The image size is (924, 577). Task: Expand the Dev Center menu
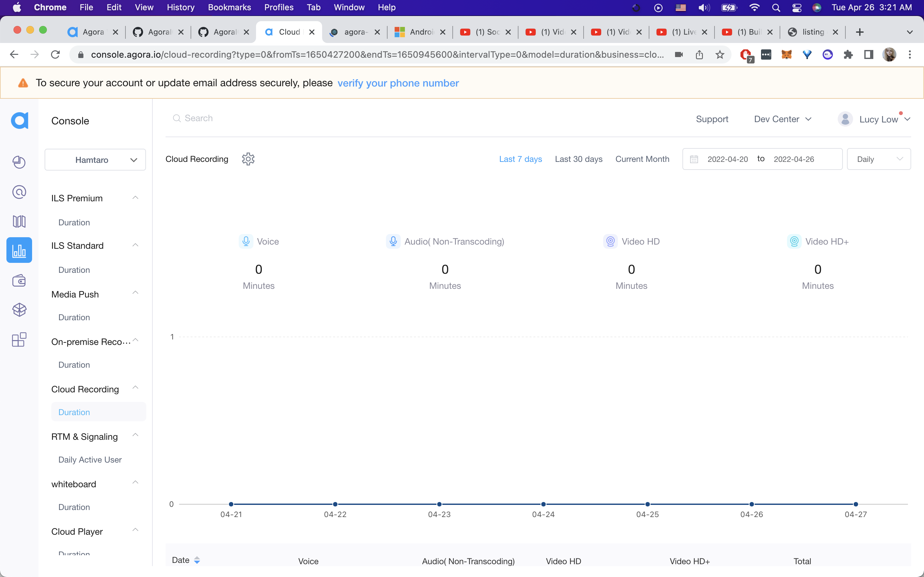782,119
